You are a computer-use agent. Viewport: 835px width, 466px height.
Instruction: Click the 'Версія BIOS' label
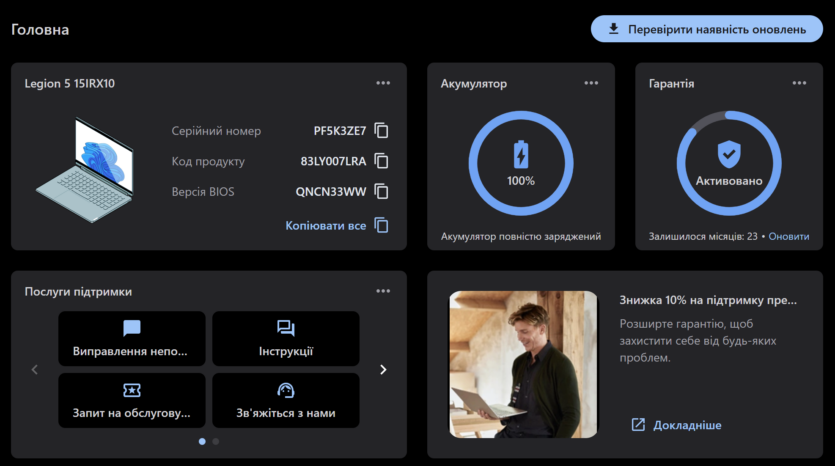pos(203,192)
